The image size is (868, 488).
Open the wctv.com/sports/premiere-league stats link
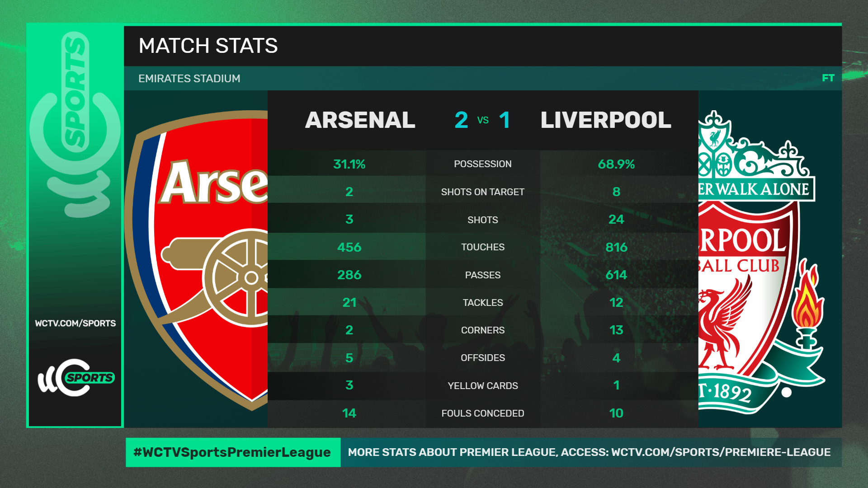721,452
